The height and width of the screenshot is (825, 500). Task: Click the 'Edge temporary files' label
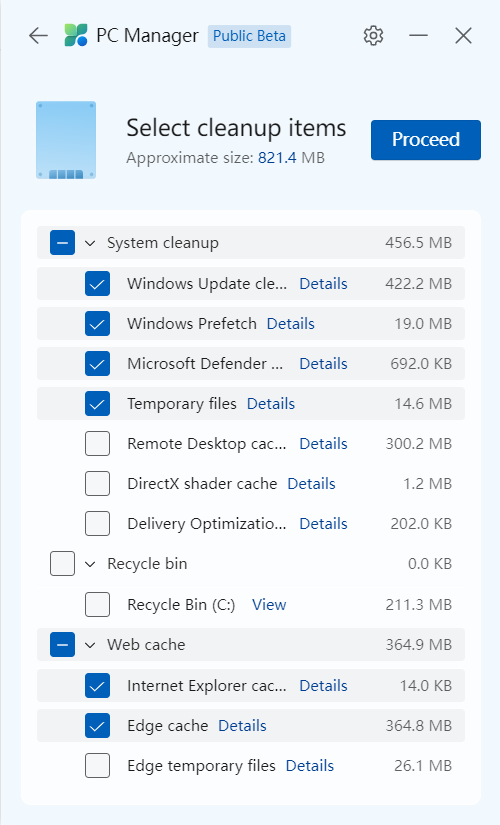click(x=201, y=766)
